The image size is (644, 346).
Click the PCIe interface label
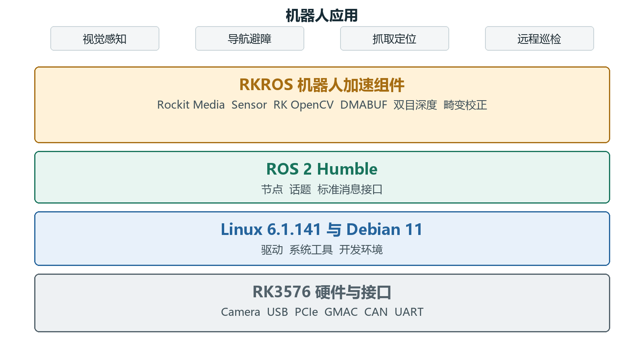coord(306,312)
